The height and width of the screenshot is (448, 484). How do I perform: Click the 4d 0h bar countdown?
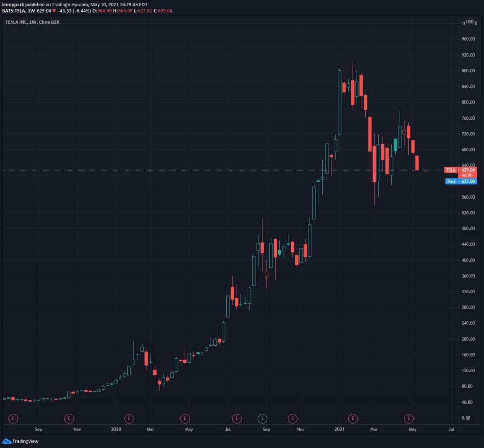467,175
